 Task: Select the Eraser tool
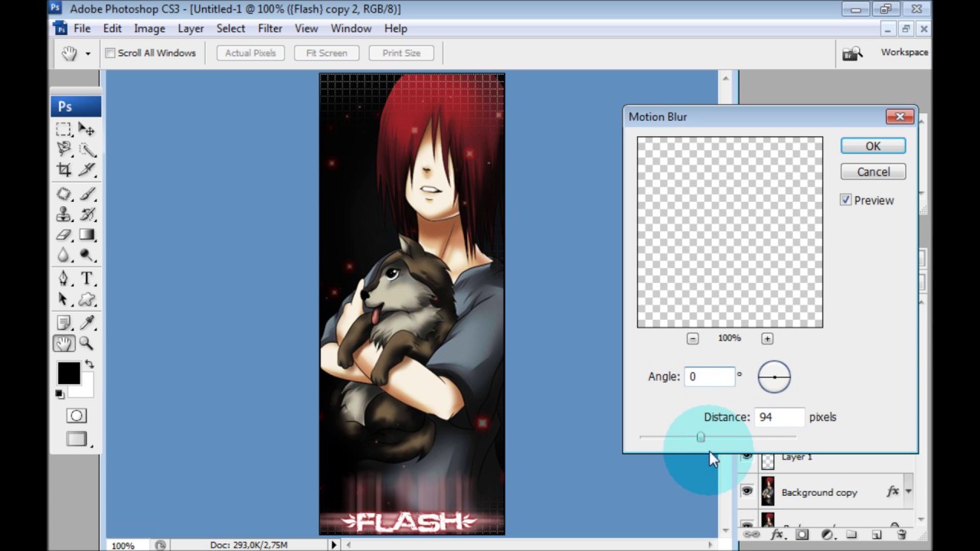point(64,235)
